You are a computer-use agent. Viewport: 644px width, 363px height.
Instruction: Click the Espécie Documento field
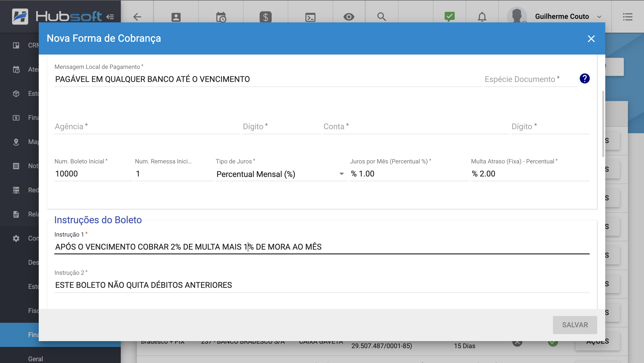[531, 79]
